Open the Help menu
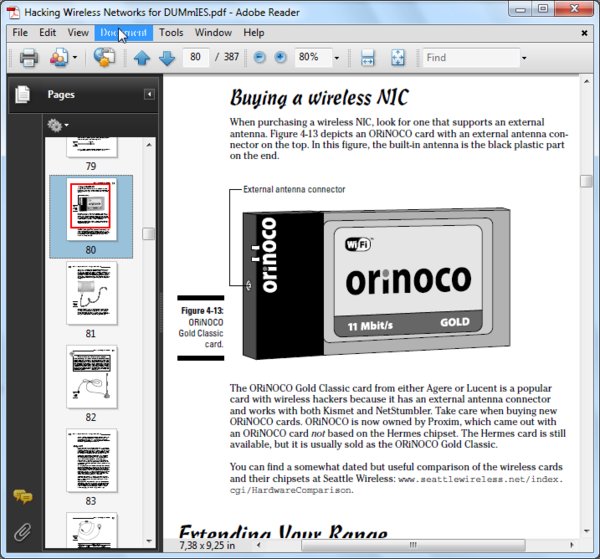 click(254, 33)
